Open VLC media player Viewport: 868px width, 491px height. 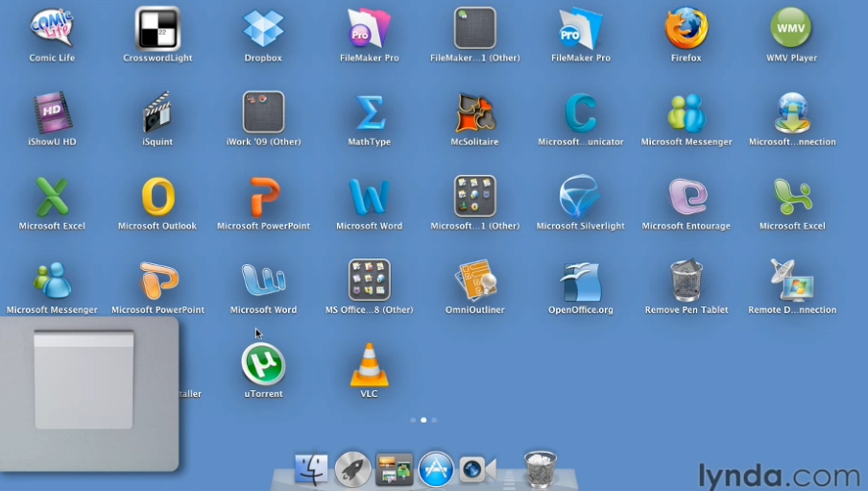tap(370, 365)
